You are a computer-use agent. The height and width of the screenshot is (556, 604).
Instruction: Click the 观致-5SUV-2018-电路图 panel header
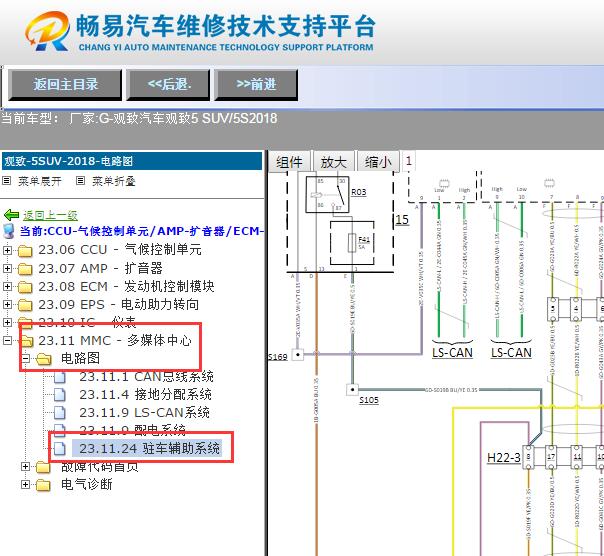tap(132, 161)
